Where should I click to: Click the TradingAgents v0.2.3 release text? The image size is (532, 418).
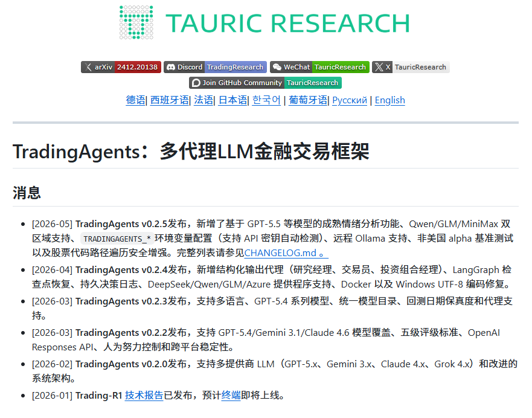[x=121, y=301]
